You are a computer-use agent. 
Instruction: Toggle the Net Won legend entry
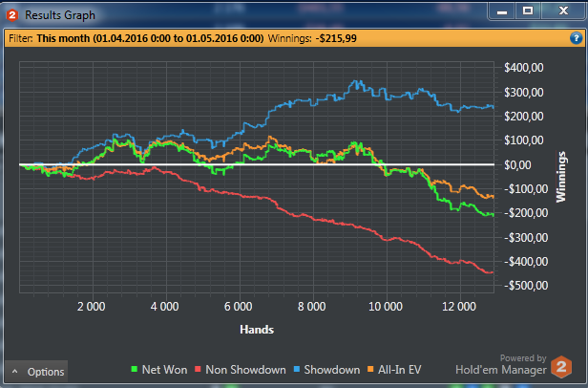(x=159, y=370)
